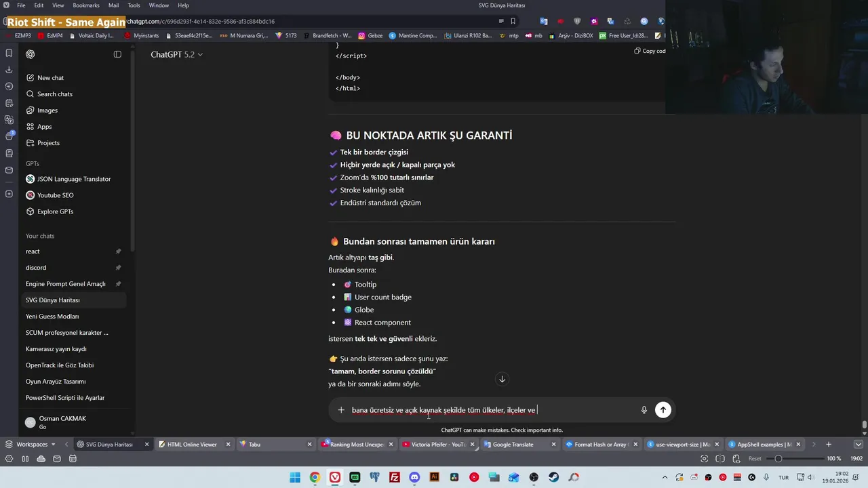
Task: Switch to the Google Translate tab
Action: click(x=519, y=445)
